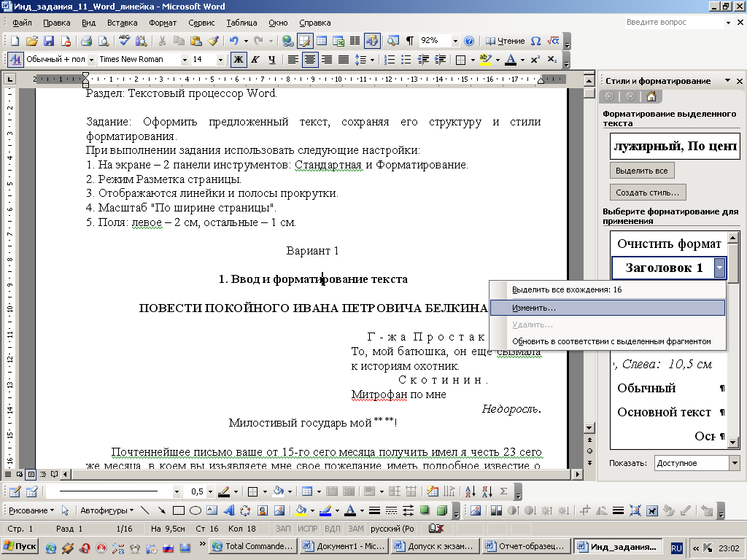Click font color A on Formatting toolbar
747x560 pixels.
click(511, 60)
